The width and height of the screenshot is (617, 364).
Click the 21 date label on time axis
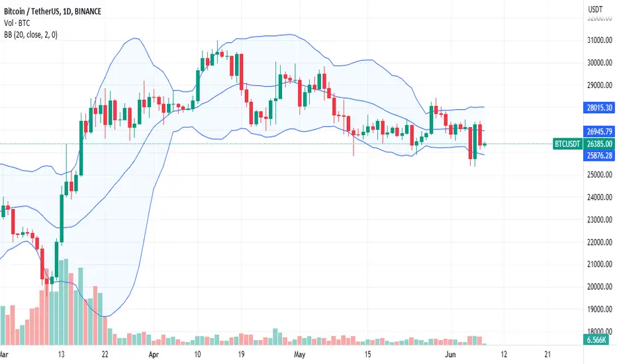(x=547, y=355)
